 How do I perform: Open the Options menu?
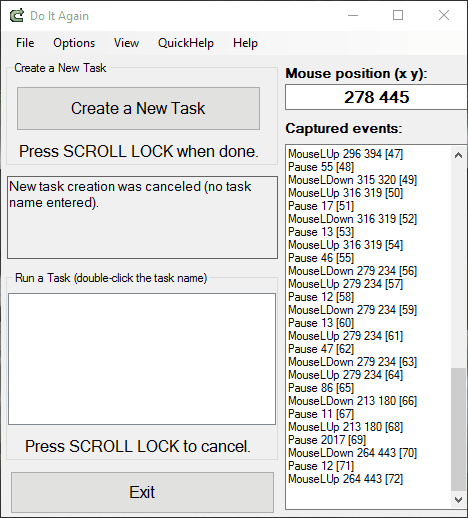74,43
